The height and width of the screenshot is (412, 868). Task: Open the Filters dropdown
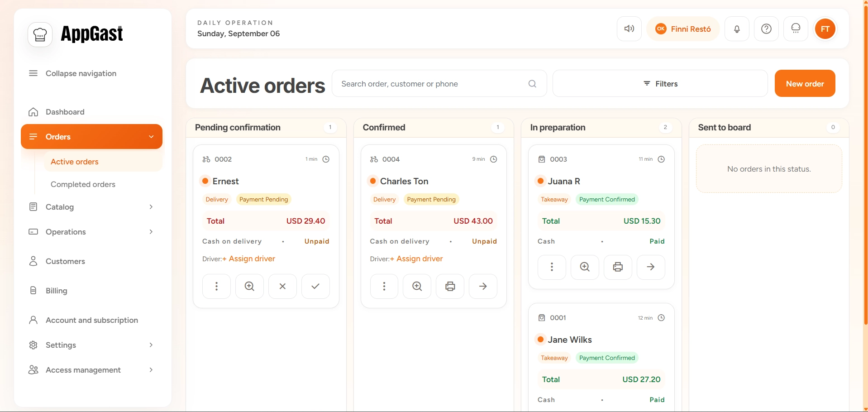[660, 84]
